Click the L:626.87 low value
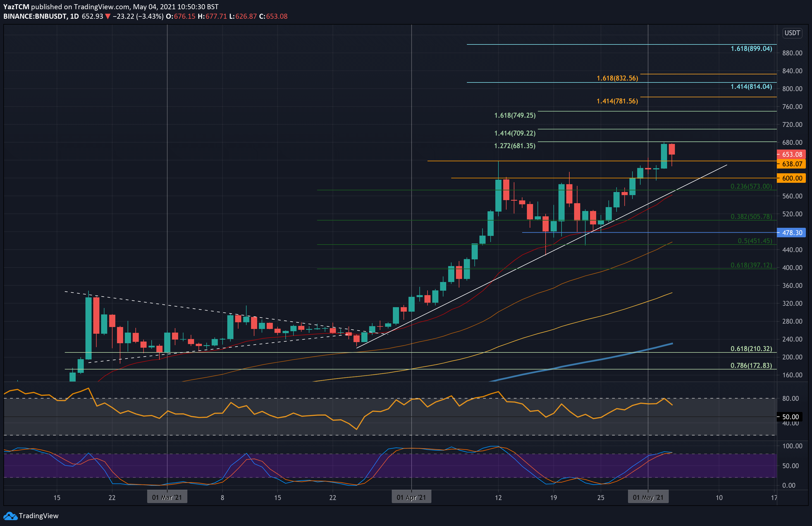The image size is (812, 526). pos(243,16)
